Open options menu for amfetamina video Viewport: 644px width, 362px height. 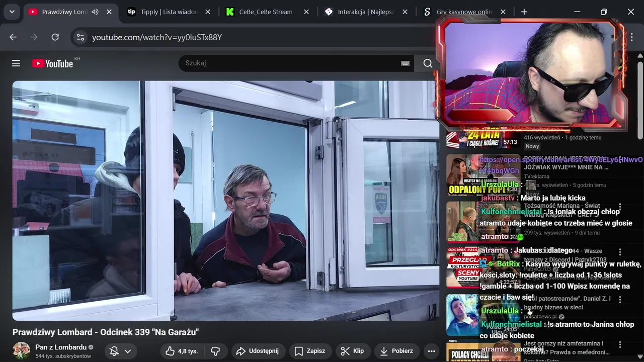620,344
